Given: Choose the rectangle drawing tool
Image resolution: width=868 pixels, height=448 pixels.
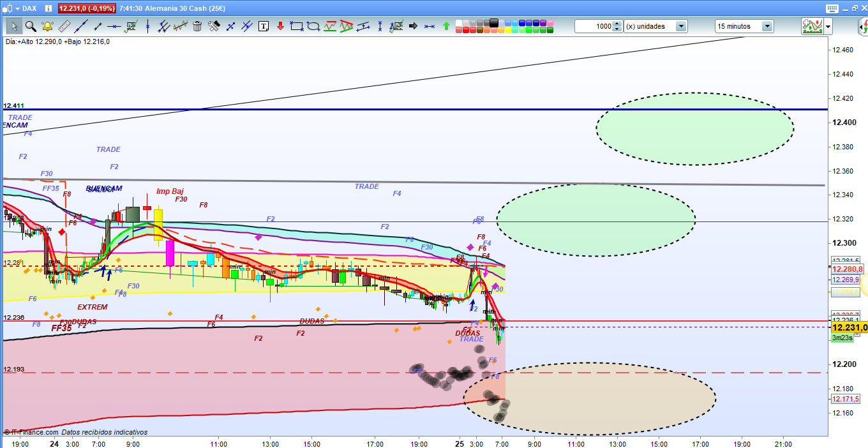Looking at the screenshot, I should [296, 26].
